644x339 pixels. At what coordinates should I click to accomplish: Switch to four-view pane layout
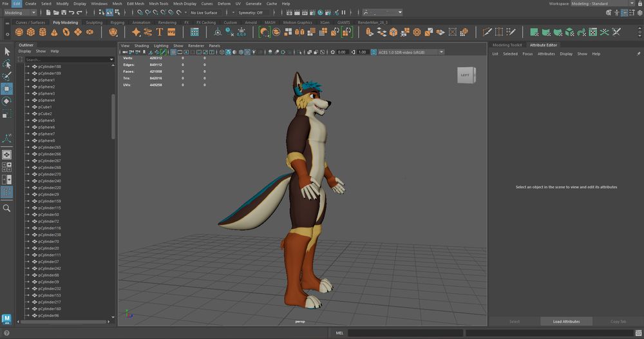(7, 167)
